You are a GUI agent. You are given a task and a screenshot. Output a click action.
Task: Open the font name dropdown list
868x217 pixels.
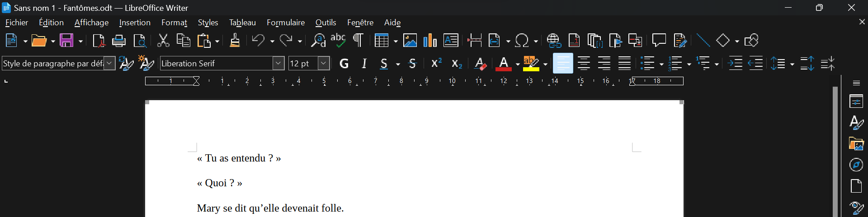[x=278, y=64]
